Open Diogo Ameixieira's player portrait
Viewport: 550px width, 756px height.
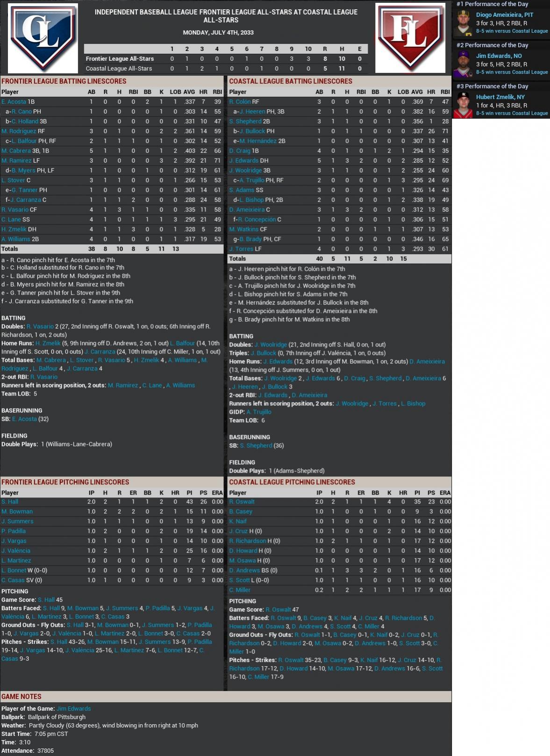463,23
